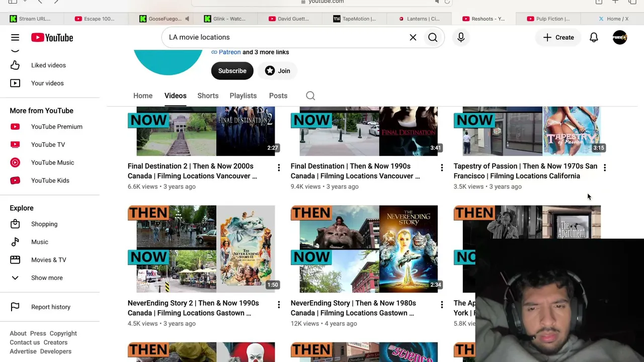The height and width of the screenshot is (362, 644).
Task: Click the magnifier search button
Action: click(x=433, y=37)
